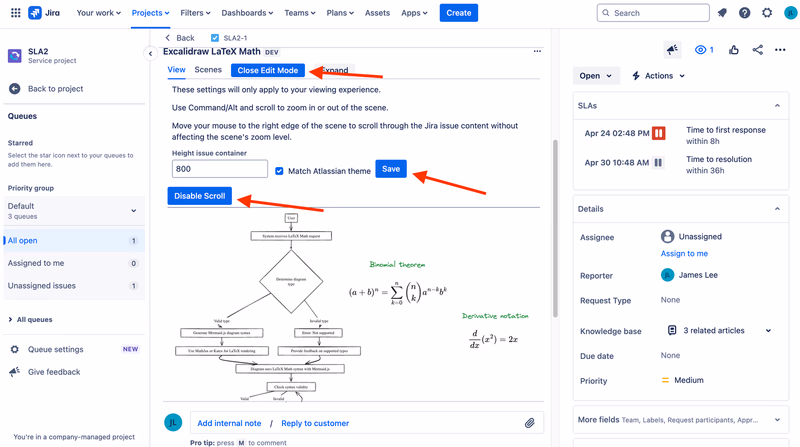Open the app switcher grid icon
The width and height of the screenshot is (800, 447).
point(16,13)
